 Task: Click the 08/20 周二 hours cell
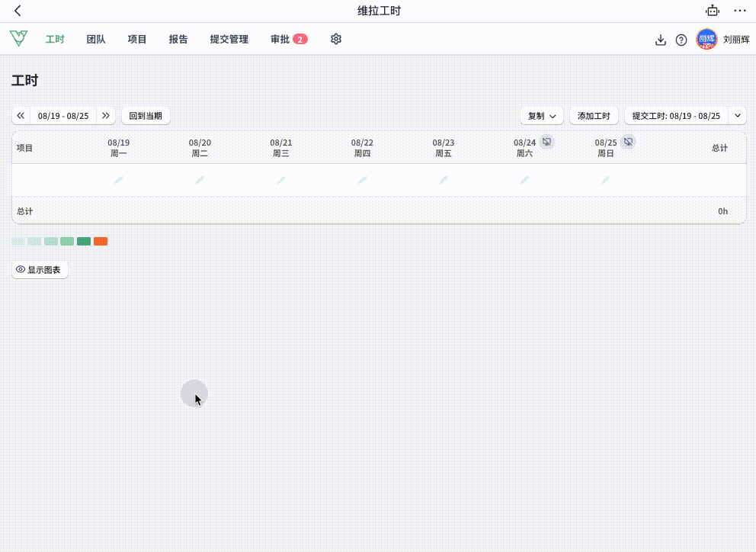pos(200,180)
